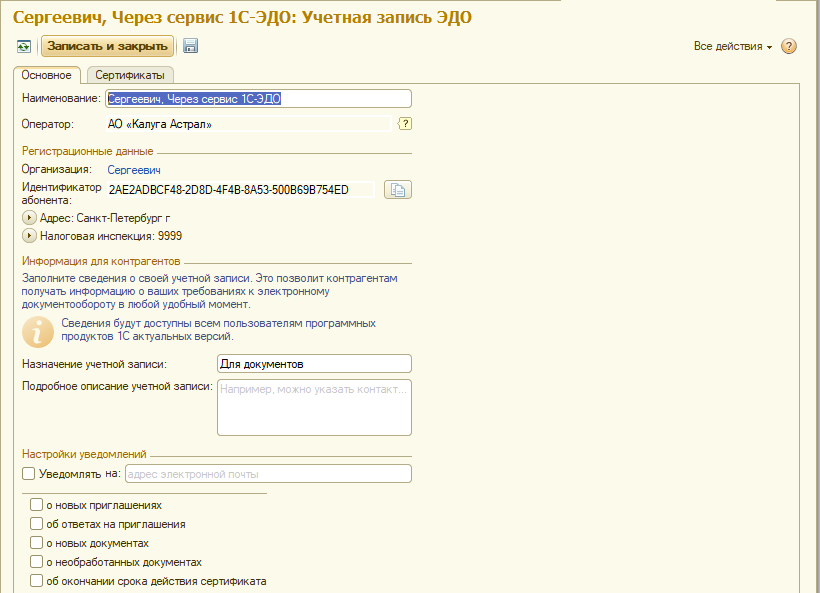Check 'об ответах на приглашения' notification
The image size is (820, 593).
37,524
